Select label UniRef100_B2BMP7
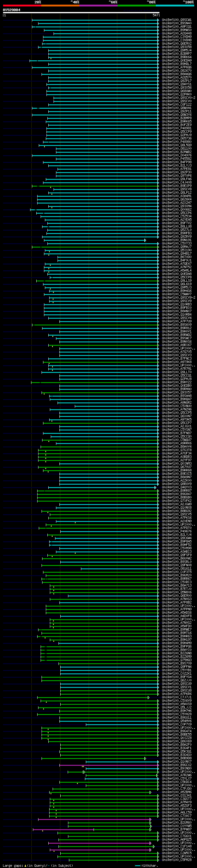 [176, 54]
